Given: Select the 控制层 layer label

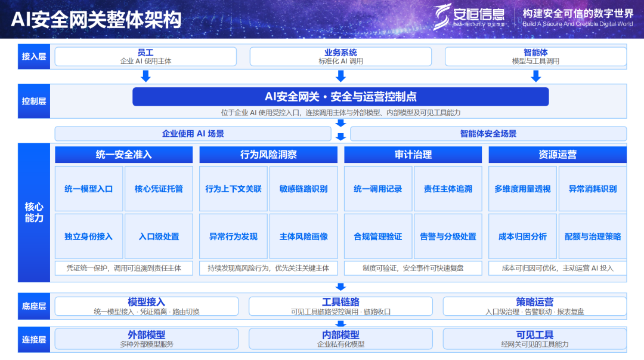Looking at the screenshot, I should 33,101.
